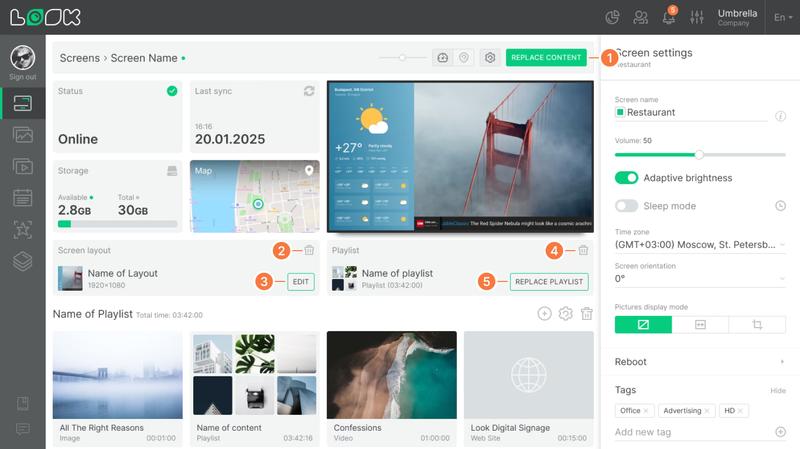Open the Umbrella Company account menu
This screenshot has width=800, height=449.
(x=737, y=17)
